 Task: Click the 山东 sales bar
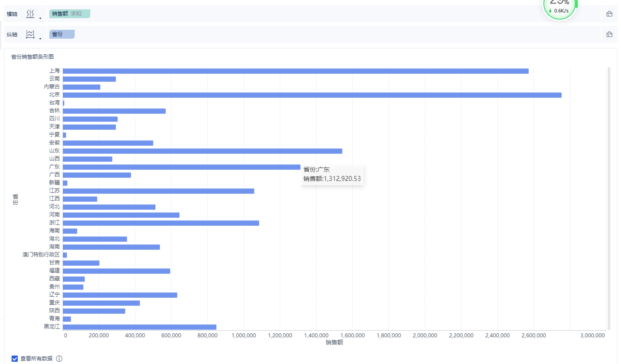tap(202, 151)
